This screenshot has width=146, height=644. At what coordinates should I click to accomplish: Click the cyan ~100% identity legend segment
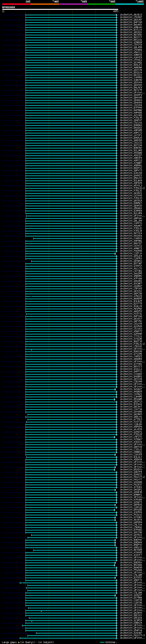coord(130,4)
